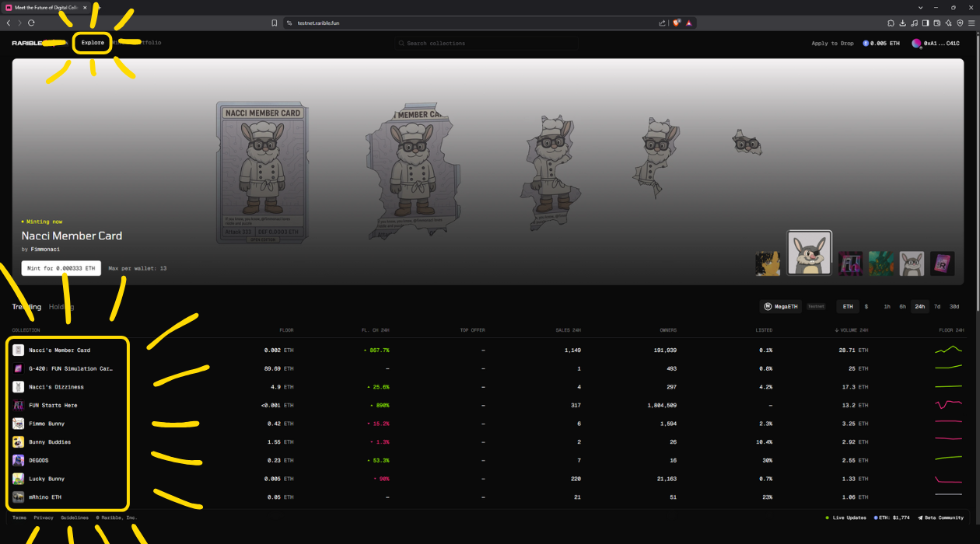Click the DEGODS collection icon
The height and width of the screenshot is (544, 980).
[19, 460]
